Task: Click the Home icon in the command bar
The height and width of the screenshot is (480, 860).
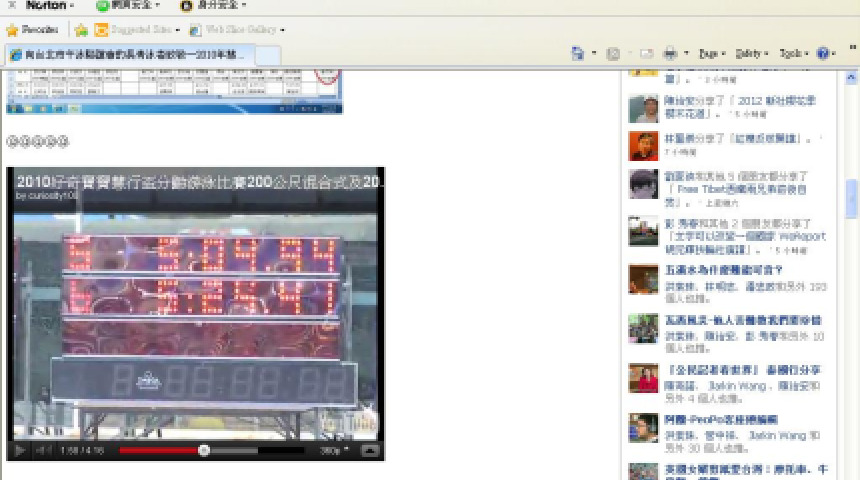Action: [x=578, y=53]
